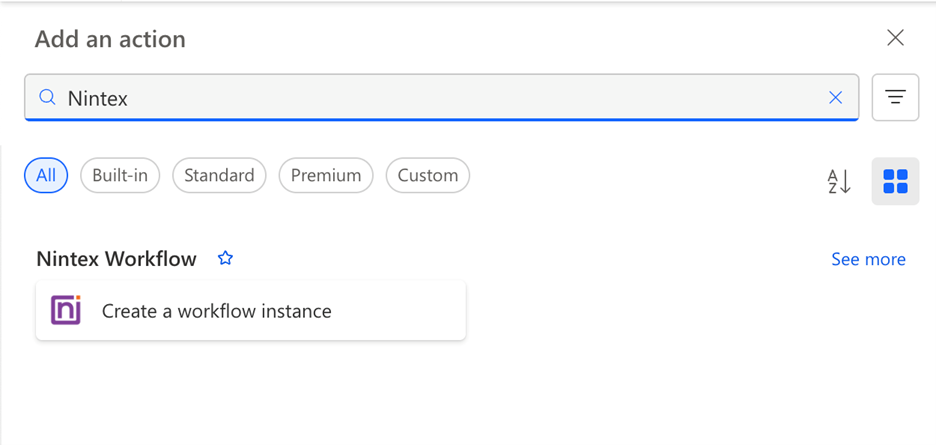Select the All filter chip
Viewport: 936px width, 445px height.
pyautogui.click(x=46, y=176)
